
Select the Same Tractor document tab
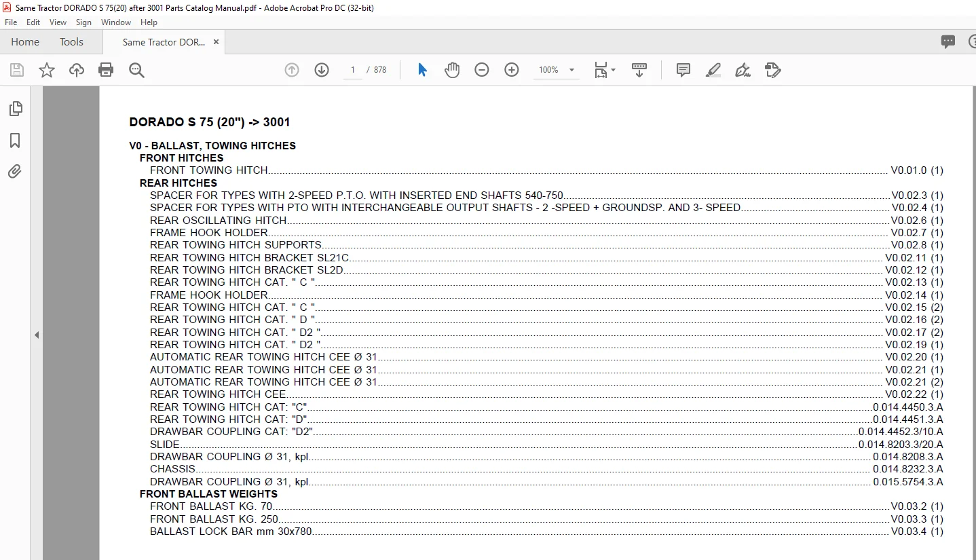164,42
